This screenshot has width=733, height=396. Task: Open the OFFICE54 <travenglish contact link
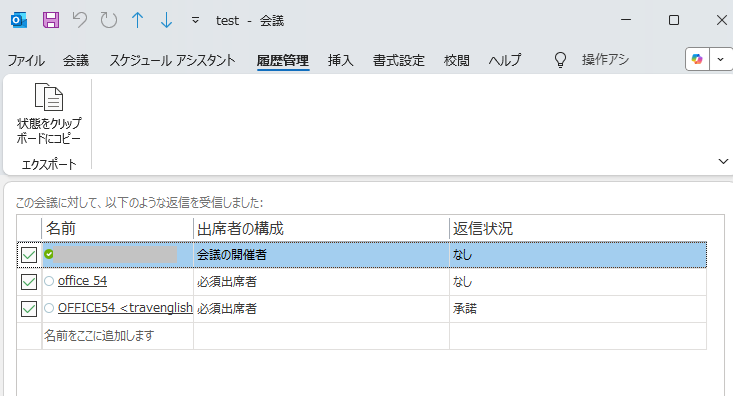click(x=125, y=308)
